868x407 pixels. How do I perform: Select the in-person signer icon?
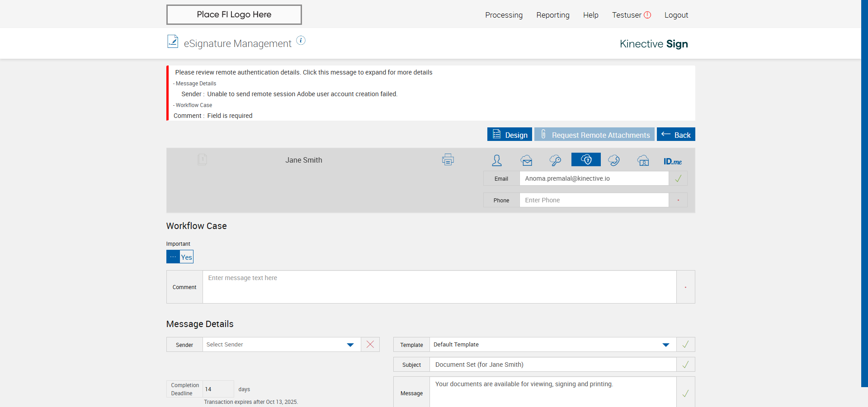point(497,160)
